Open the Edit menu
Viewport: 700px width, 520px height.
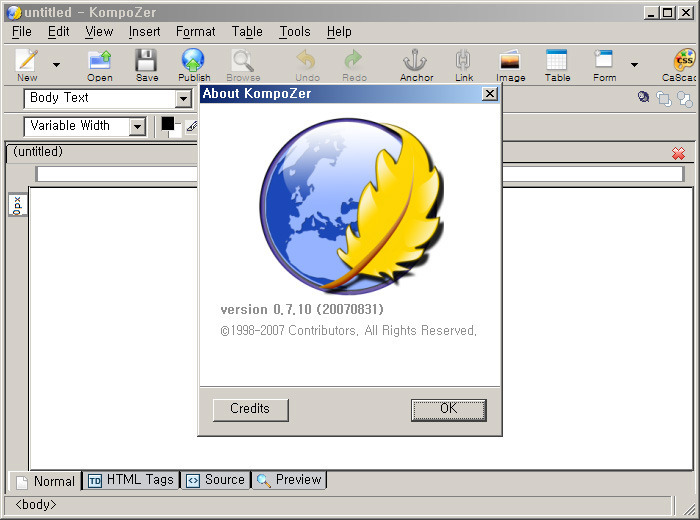(x=58, y=32)
